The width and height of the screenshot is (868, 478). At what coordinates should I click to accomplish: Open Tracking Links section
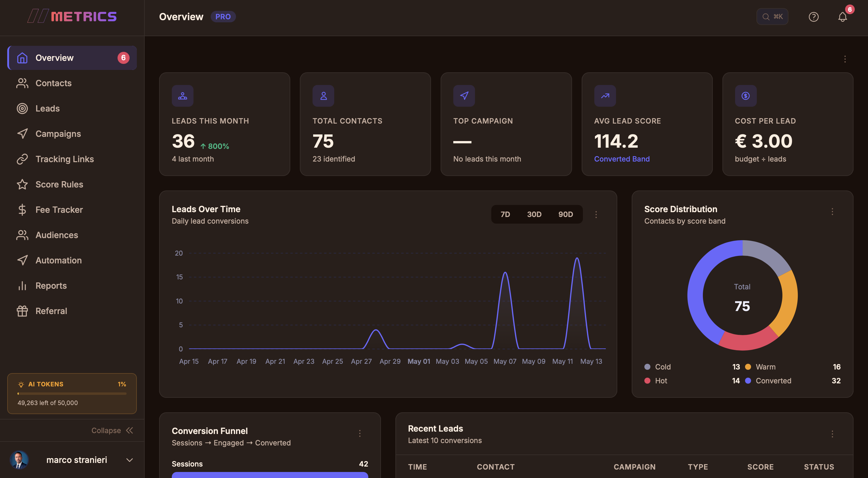[x=72, y=159]
